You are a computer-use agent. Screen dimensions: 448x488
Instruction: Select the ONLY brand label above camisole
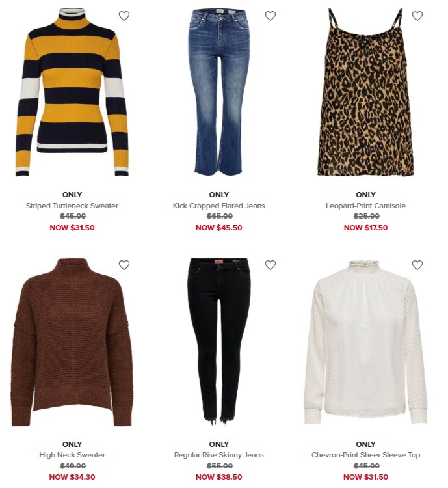(365, 195)
